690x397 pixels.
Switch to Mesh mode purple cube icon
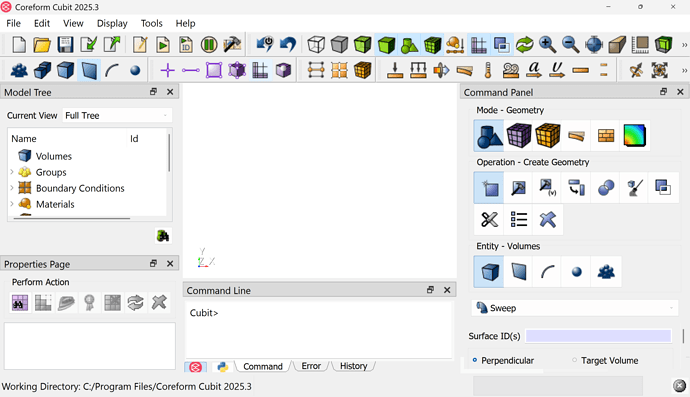(518, 135)
